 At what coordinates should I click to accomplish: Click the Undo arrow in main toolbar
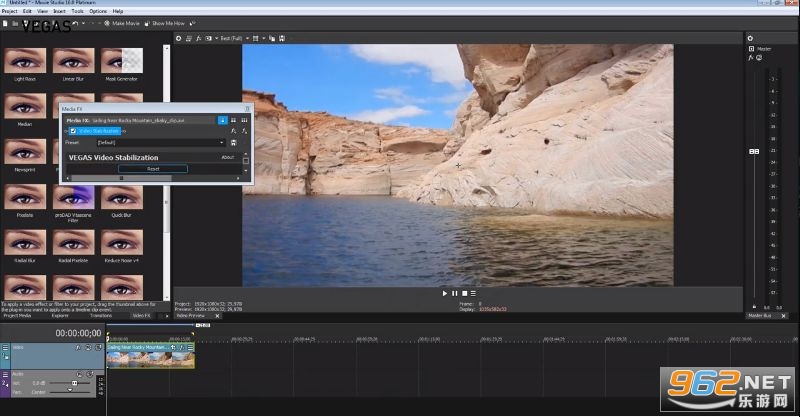coord(76,23)
